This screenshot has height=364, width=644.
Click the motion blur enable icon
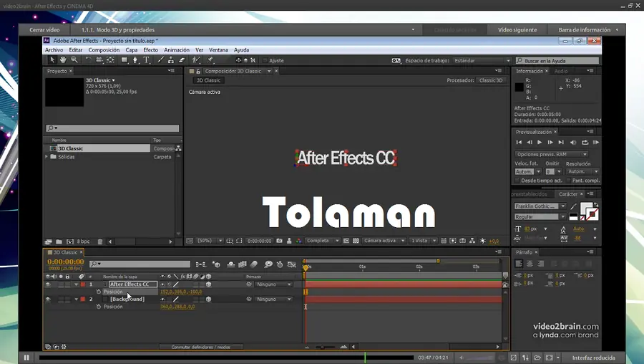point(254,264)
